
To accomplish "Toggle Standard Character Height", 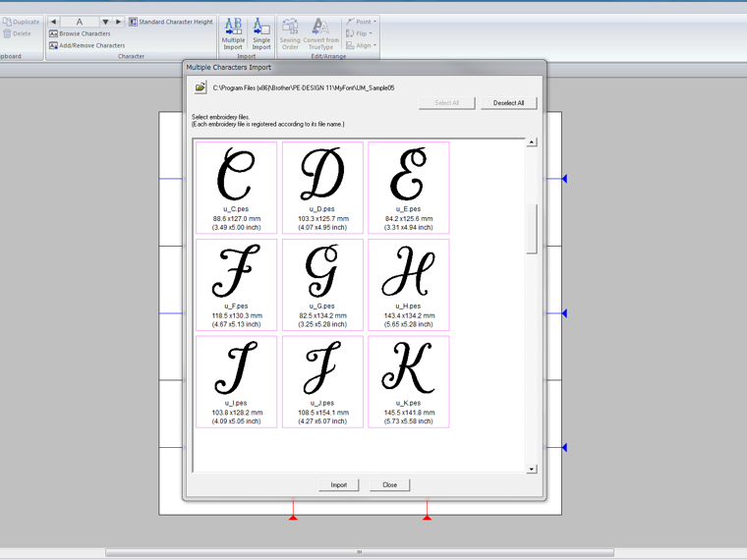I will [x=171, y=22].
